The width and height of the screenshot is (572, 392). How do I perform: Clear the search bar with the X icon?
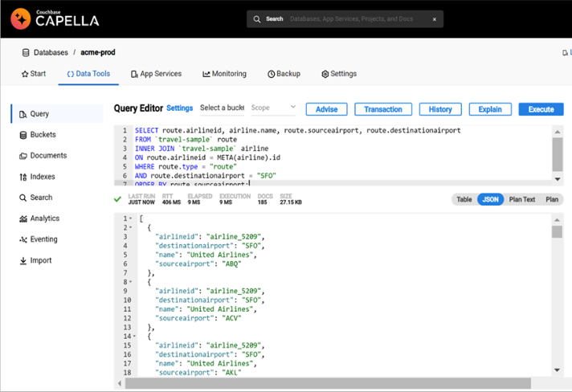tap(435, 19)
